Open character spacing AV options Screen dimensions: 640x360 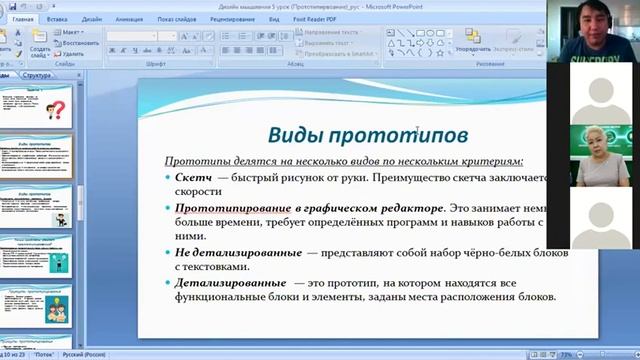click(x=171, y=51)
